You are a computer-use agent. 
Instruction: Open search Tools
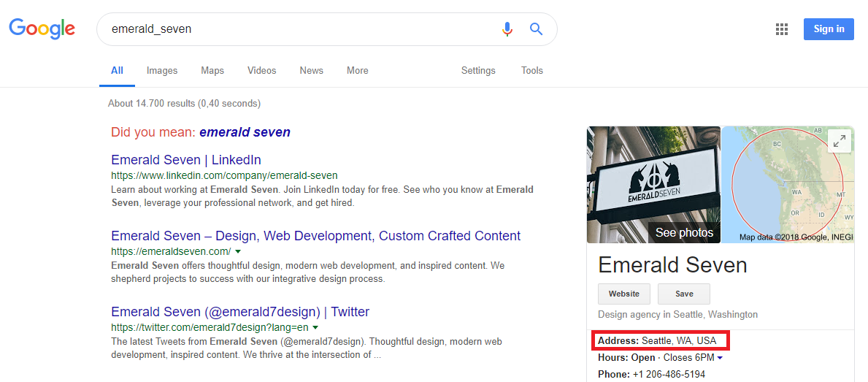tap(532, 70)
